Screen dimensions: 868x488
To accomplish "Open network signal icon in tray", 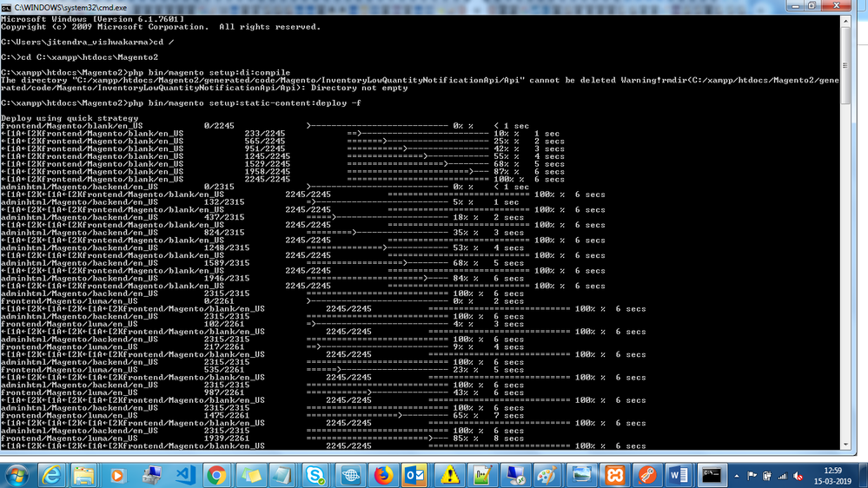I will point(783,476).
